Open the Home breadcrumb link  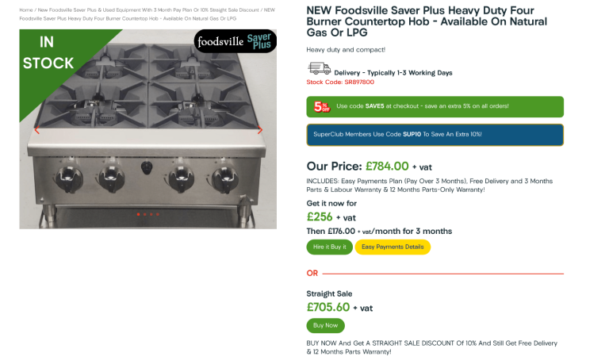click(26, 10)
